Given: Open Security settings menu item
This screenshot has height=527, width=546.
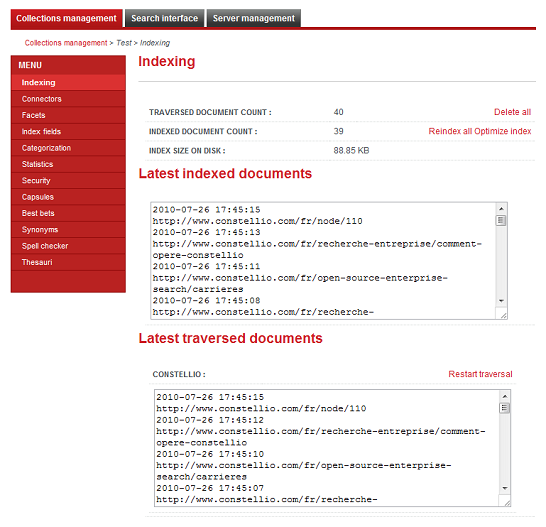Looking at the screenshot, I should (x=68, y=180).
